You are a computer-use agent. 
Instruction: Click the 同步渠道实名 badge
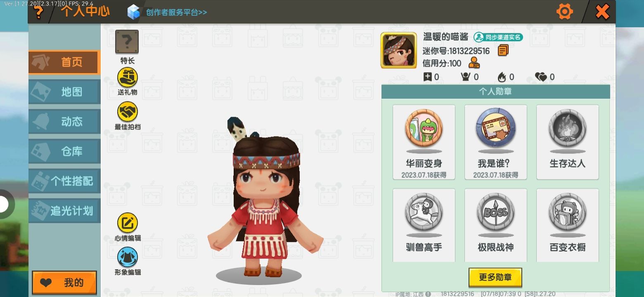coord(498,37)
